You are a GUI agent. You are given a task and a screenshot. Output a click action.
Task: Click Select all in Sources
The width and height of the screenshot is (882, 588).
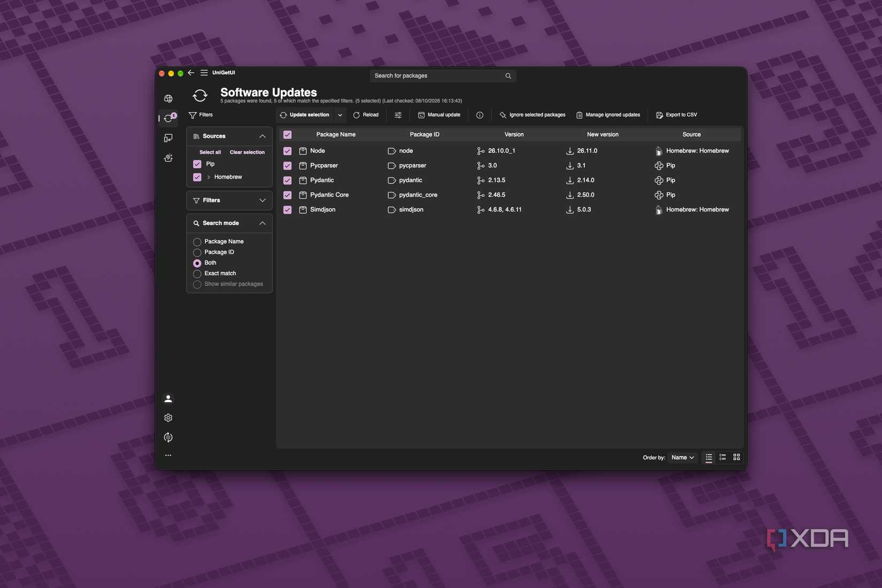tap(210, 152)
